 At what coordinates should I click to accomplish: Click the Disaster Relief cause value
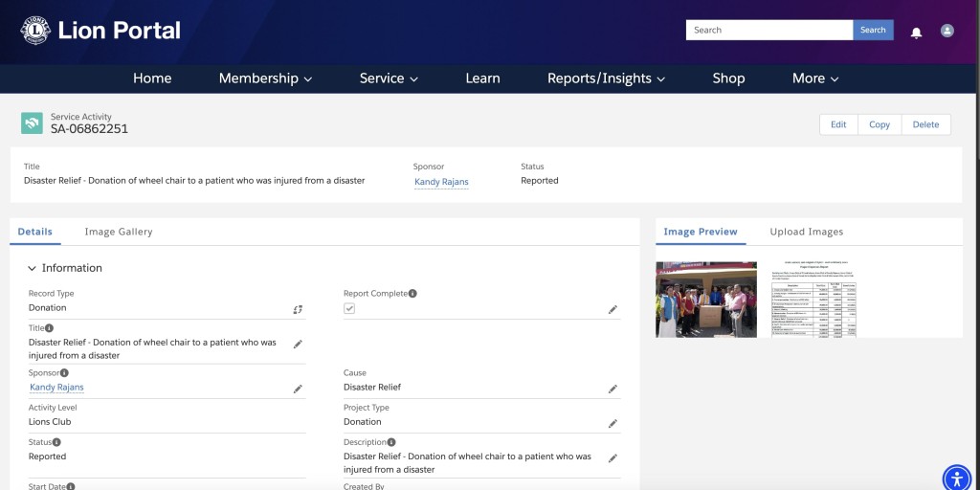[x=372, y=387]
